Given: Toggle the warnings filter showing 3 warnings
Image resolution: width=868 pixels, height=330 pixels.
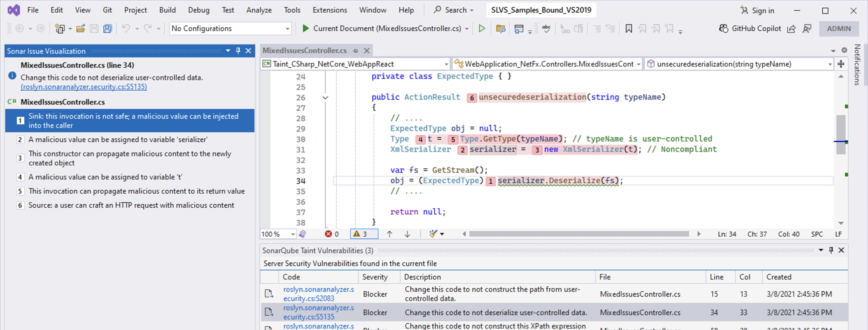Looking at the screenshot, I should point(364,234).
